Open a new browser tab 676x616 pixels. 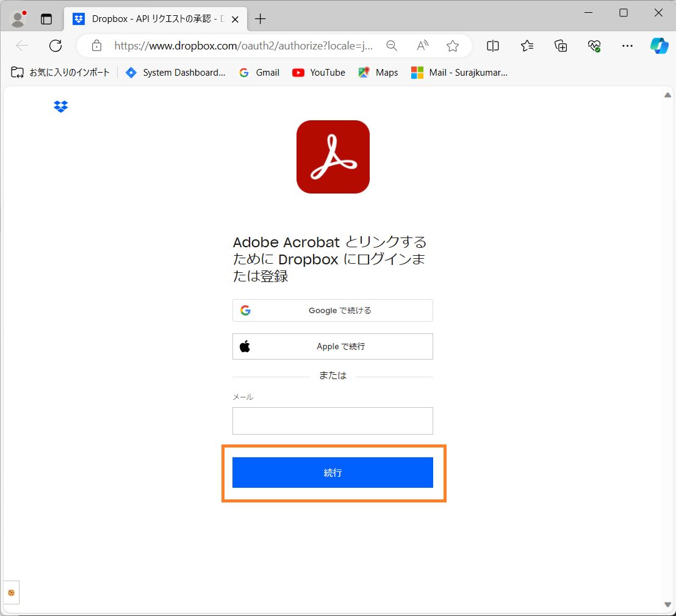click(260, 18)
